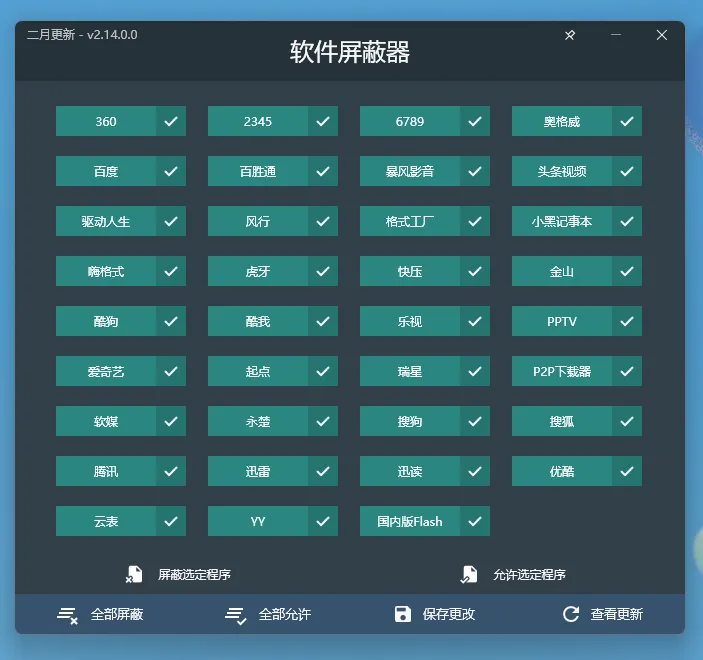The height and width of the screenshot is (660, 703).
Task: Select the P2P下载器 program label
Action: pos(562,371)
